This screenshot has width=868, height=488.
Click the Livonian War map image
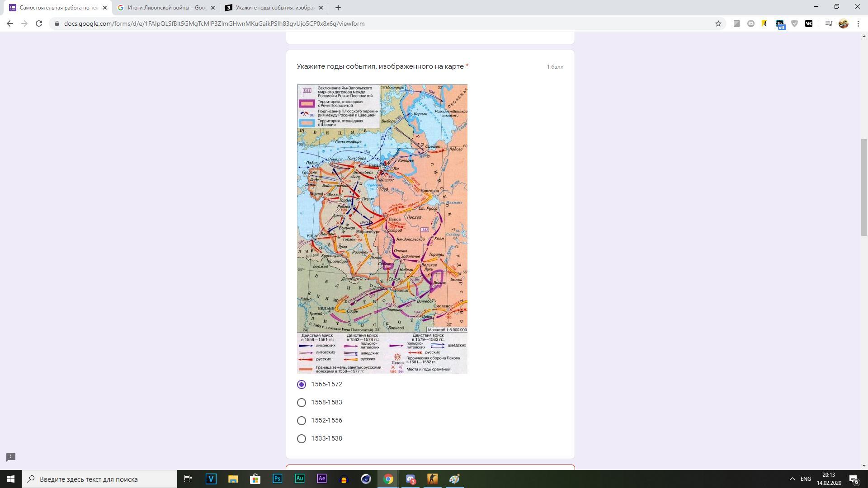(x=382, y=229)
